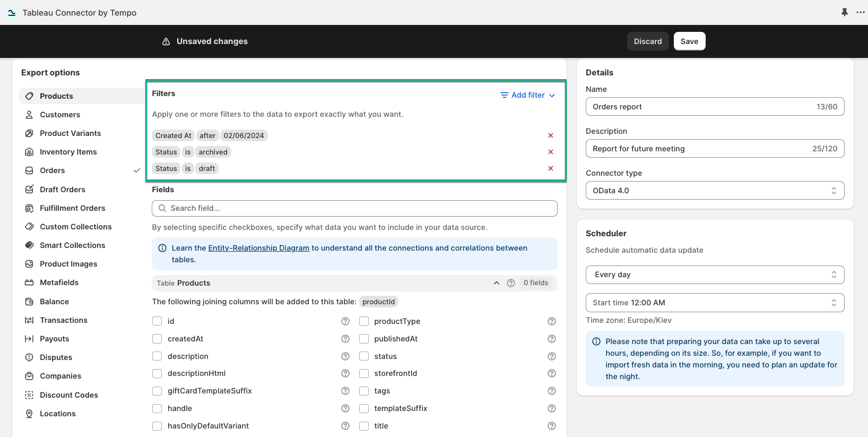
Task: Open the Every day schedule dropdown
Action: click(x=715, y=275)
